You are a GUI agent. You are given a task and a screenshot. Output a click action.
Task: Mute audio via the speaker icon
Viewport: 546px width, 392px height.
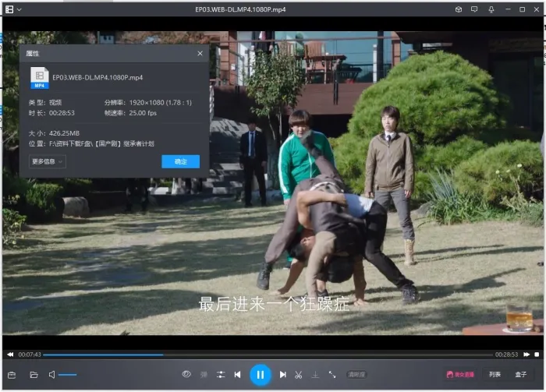point(51,375)
